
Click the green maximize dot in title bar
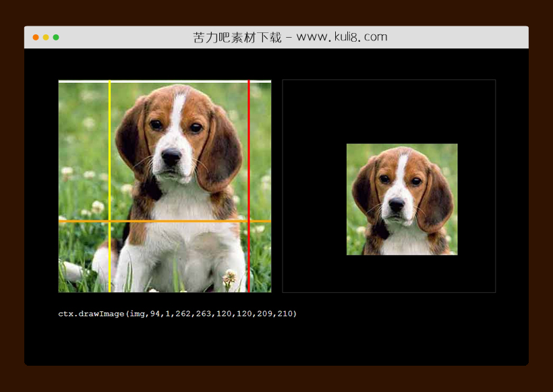point(56,37)
